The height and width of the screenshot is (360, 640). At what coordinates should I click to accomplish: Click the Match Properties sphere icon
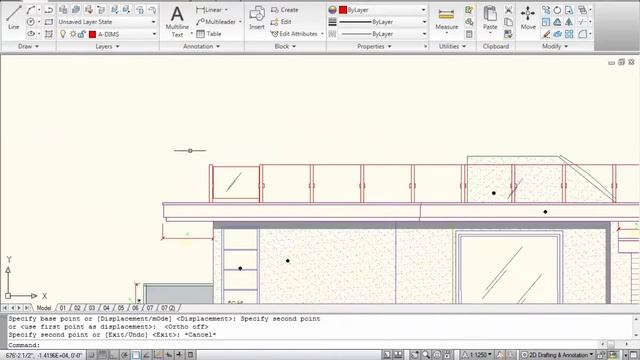(332, 10)
